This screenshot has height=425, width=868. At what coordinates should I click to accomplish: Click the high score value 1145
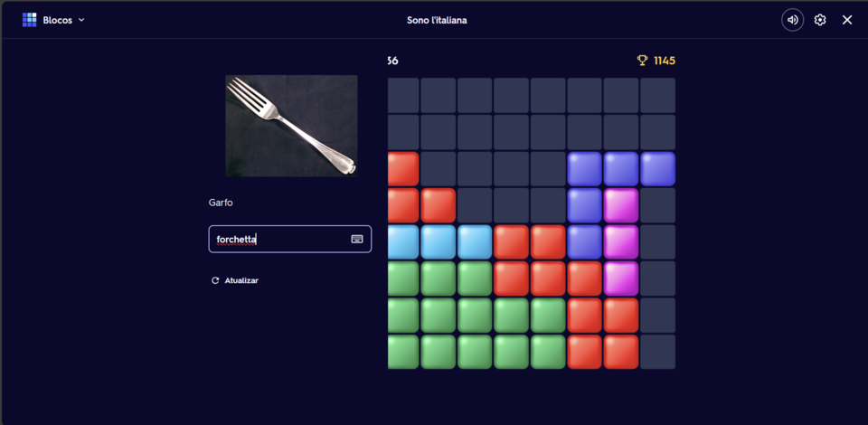pos(665,61)
